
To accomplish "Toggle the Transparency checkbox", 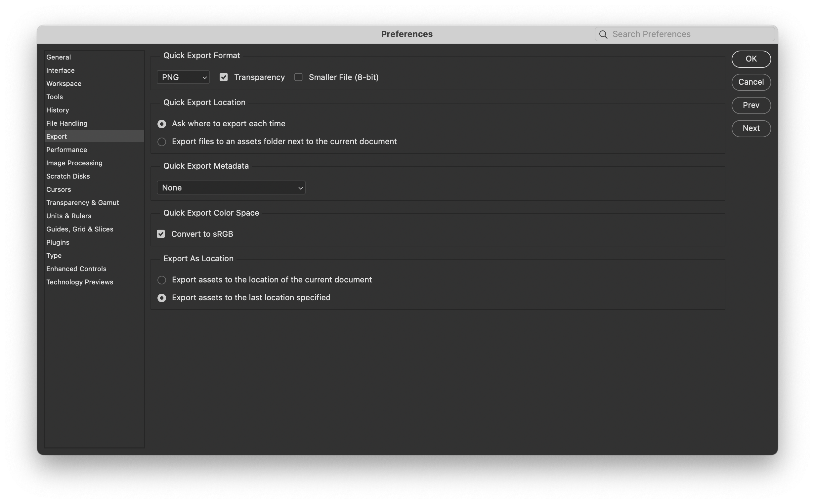I will coord(224,77).
